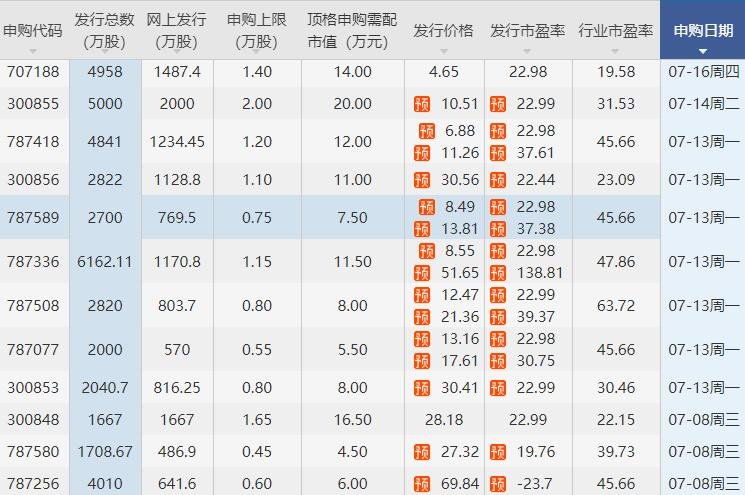Select the 787077 code cell
This screenshot has width=745, height=495.
click(x=33, y=350)
